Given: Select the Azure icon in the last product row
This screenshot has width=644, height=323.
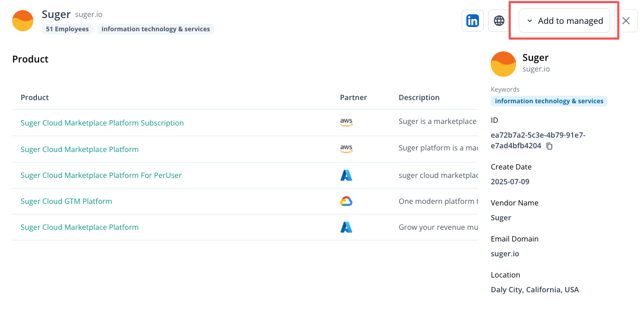Looking at the screenshot, I should coord(346,227).
